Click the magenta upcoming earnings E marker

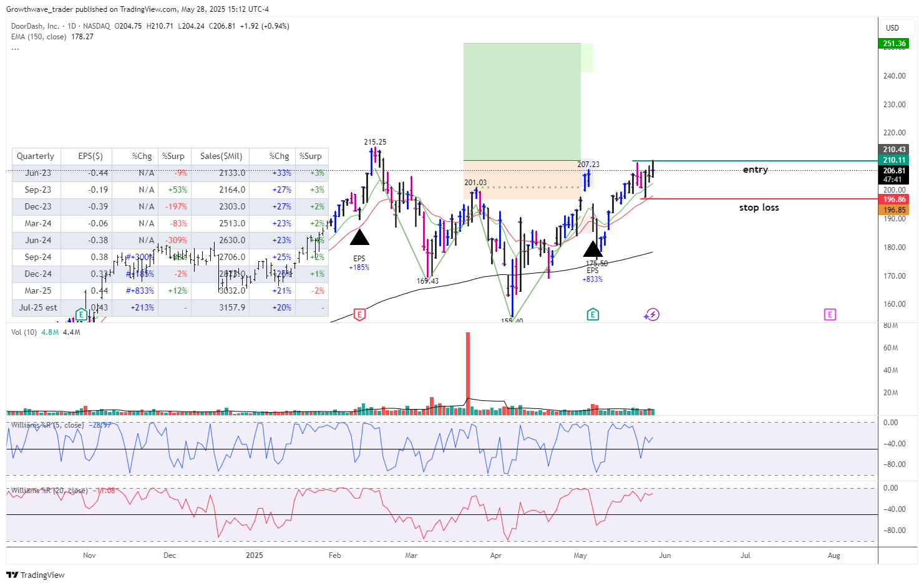click(x=830, y=315)
